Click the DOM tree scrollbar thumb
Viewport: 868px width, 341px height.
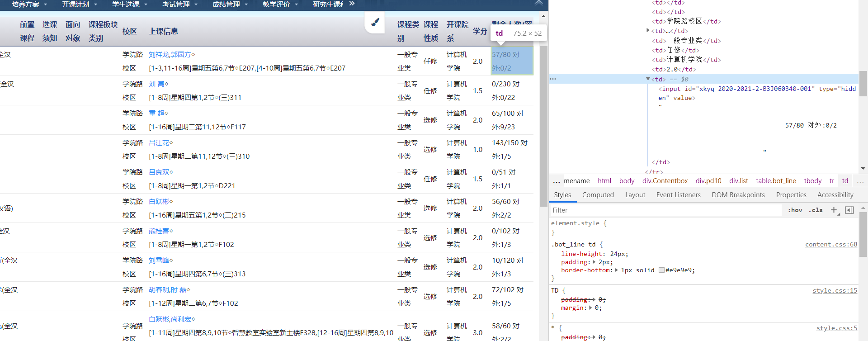click(x=863, y=84)
